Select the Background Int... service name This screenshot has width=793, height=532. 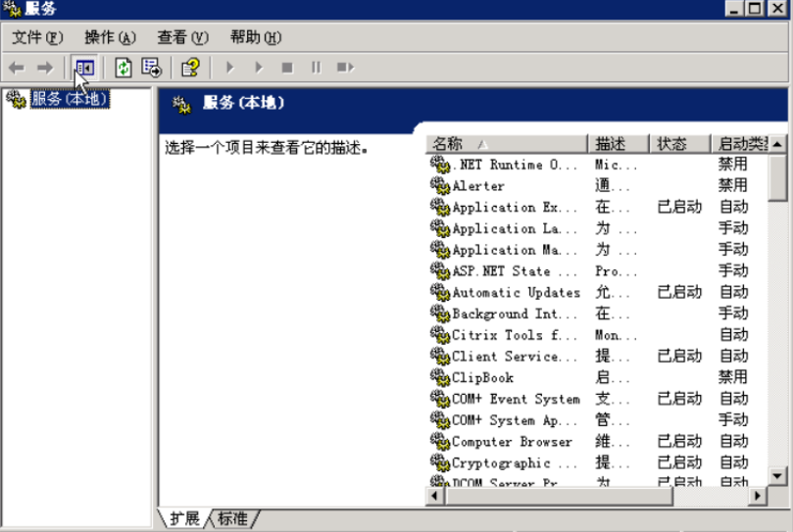tap(515, 314)
